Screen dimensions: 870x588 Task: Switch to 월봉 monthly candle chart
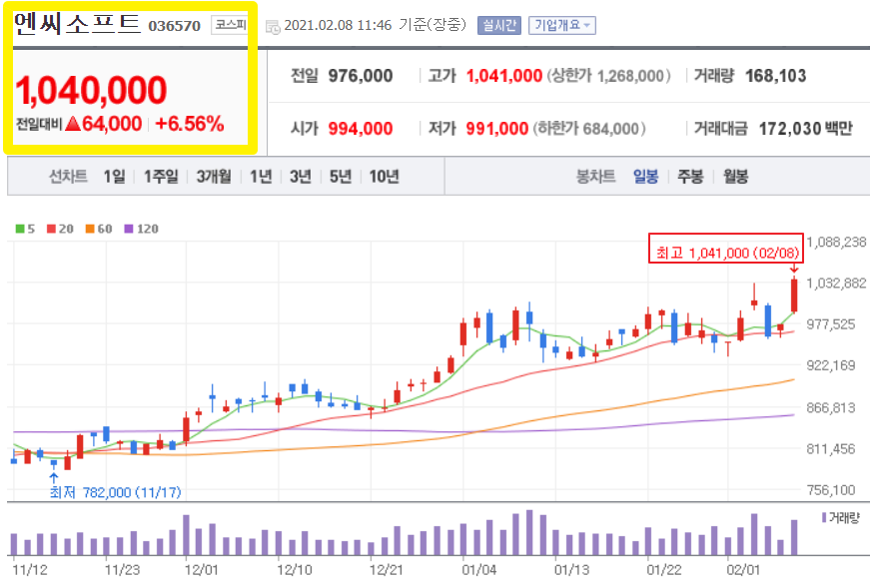(735, 177)
